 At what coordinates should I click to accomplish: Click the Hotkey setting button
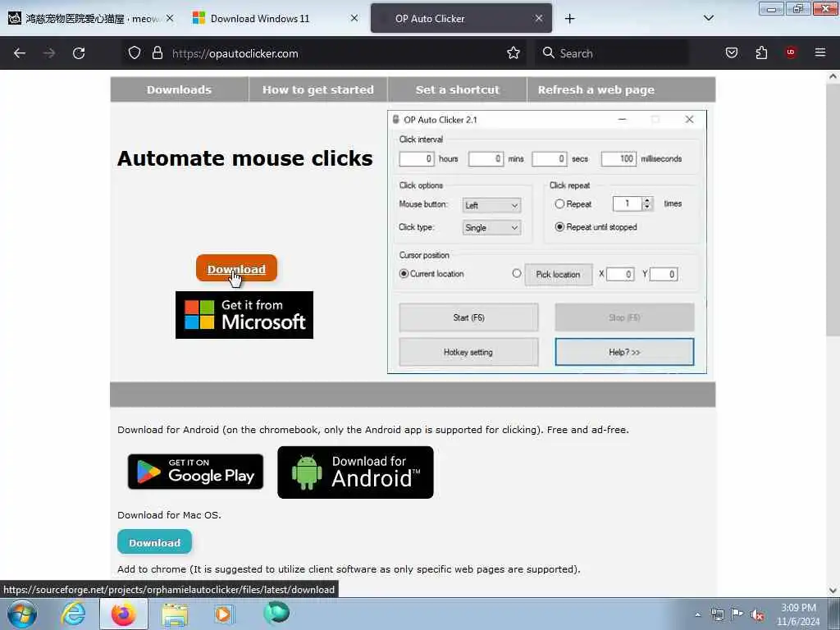[468, 352]
